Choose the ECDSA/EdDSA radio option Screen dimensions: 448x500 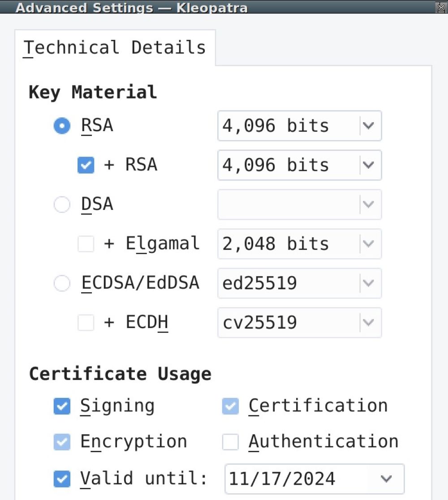point(62,283)
